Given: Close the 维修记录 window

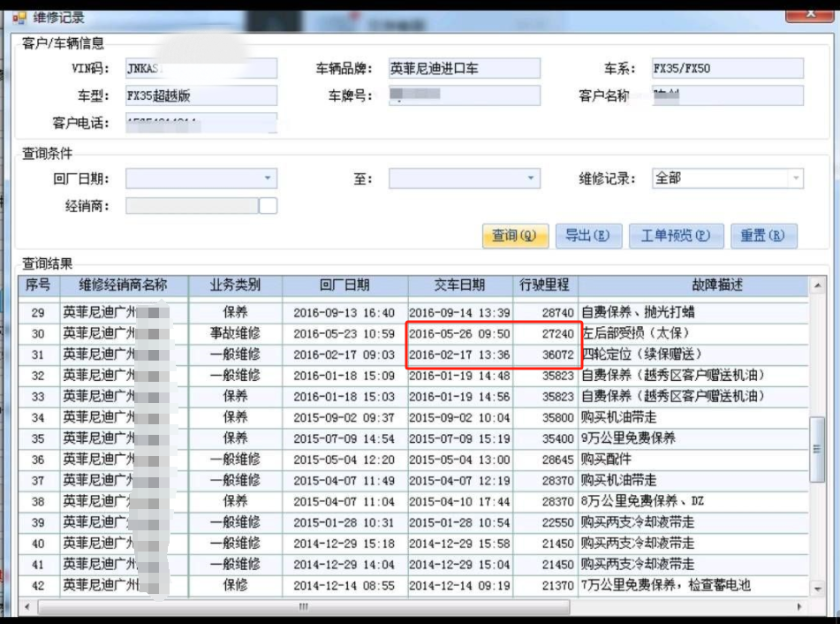Looking at the screenshot, I should (810, 12).
